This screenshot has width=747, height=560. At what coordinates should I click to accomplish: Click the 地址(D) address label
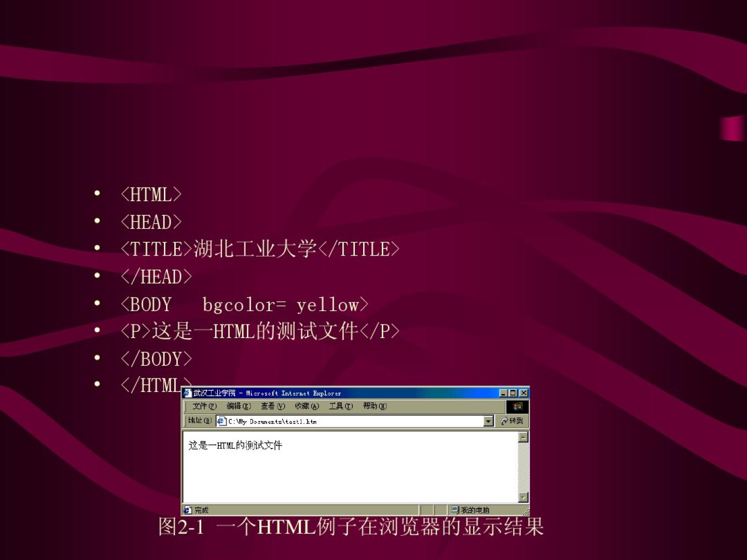199,421
